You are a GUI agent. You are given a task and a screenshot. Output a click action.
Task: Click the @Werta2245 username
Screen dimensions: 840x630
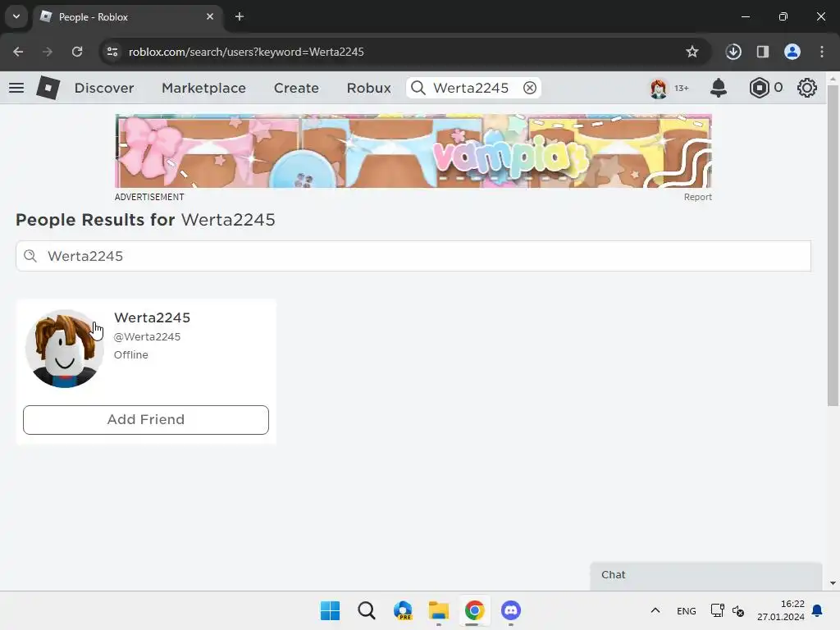tap(148, 337)
